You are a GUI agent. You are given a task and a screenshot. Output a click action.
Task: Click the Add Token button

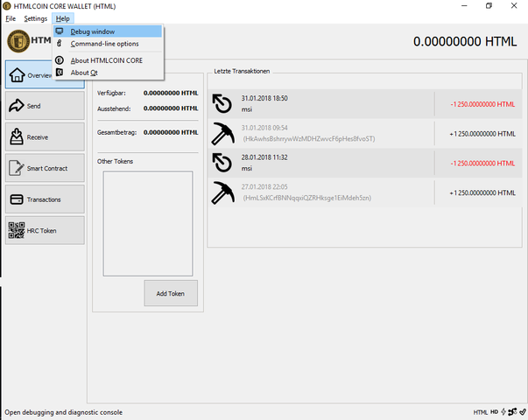(171, 293)
